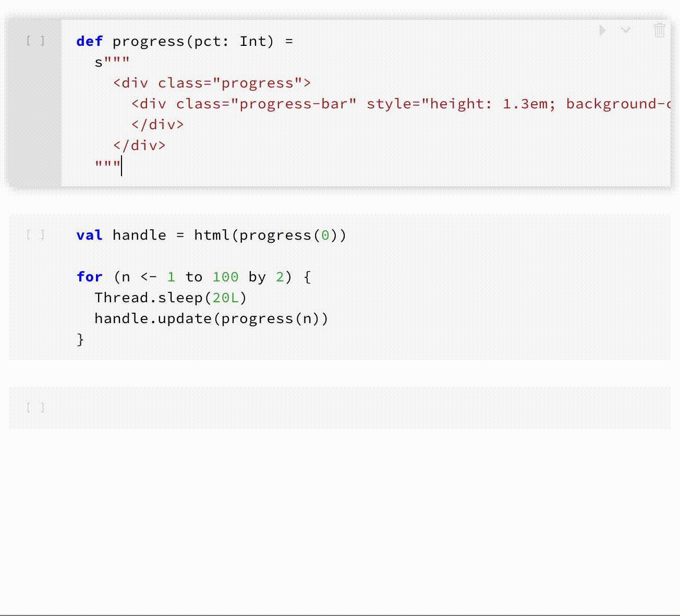The width and height of the screenshot is (680, 616).
Task: Place cursor in Thread.sleep(20L) call
Action: pos(171,298)
